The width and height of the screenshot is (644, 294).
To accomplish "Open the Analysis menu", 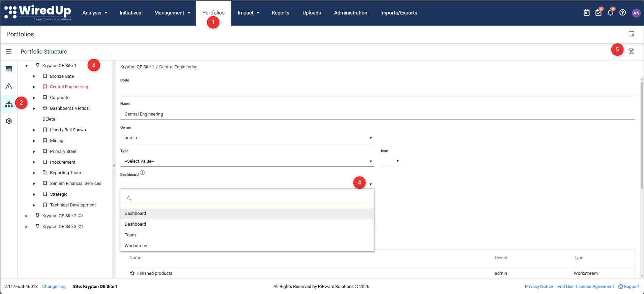I will [95, 13].
